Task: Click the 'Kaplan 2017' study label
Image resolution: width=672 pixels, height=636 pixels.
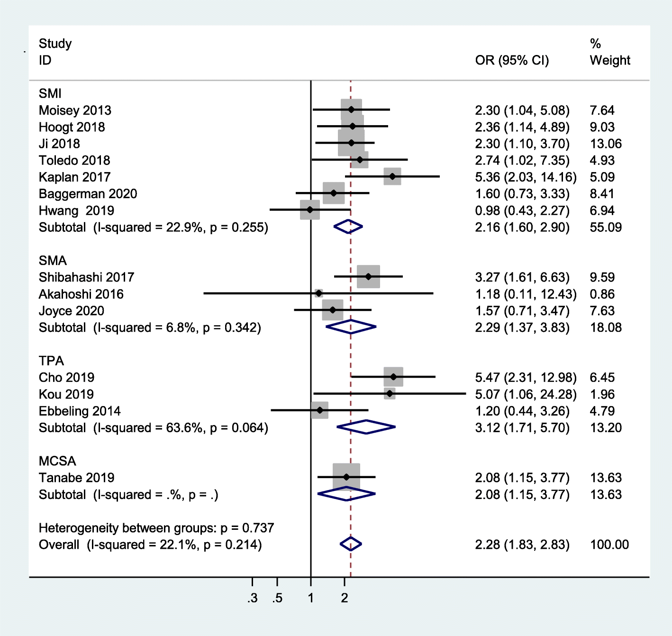Action: click(x=74, y=177)
